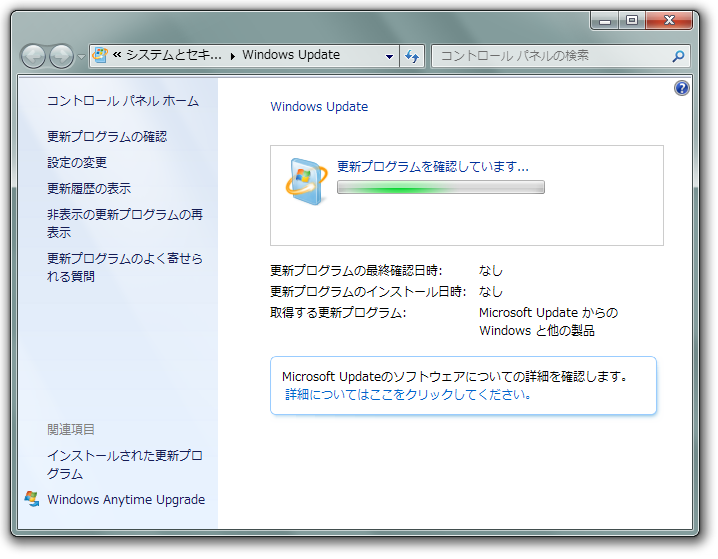Image resolution: width=718 pixels, height=559 pixels.
Task: Open 設定の変更 in sidebar
Action: [x=77, y=163]
